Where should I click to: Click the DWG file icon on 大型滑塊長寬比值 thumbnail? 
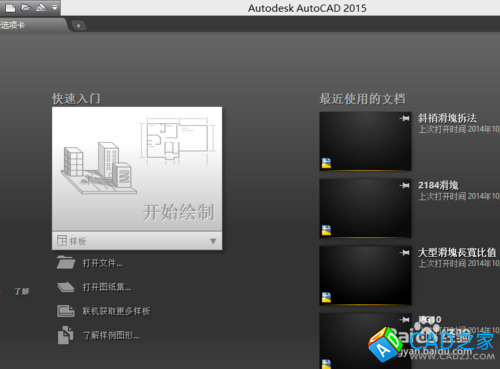point(326,297)
